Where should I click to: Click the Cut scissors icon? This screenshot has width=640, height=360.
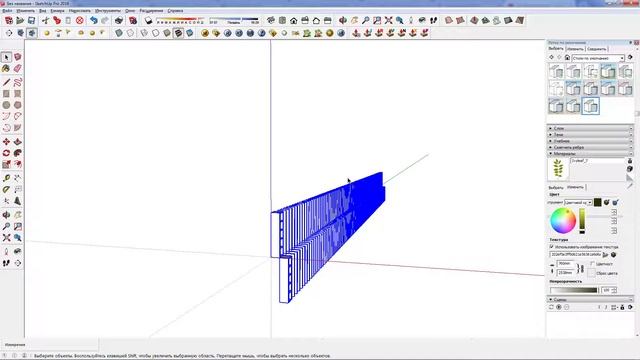pos(45,20)
